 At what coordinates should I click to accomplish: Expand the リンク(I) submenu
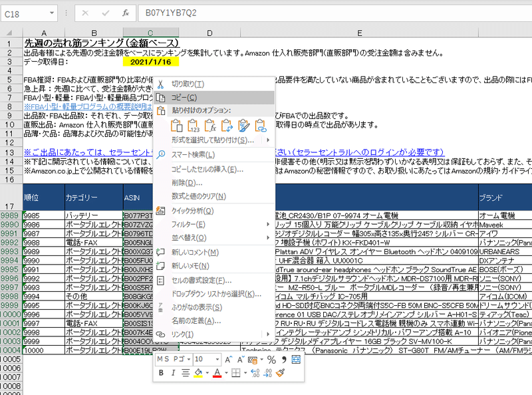tap(268, 334)
